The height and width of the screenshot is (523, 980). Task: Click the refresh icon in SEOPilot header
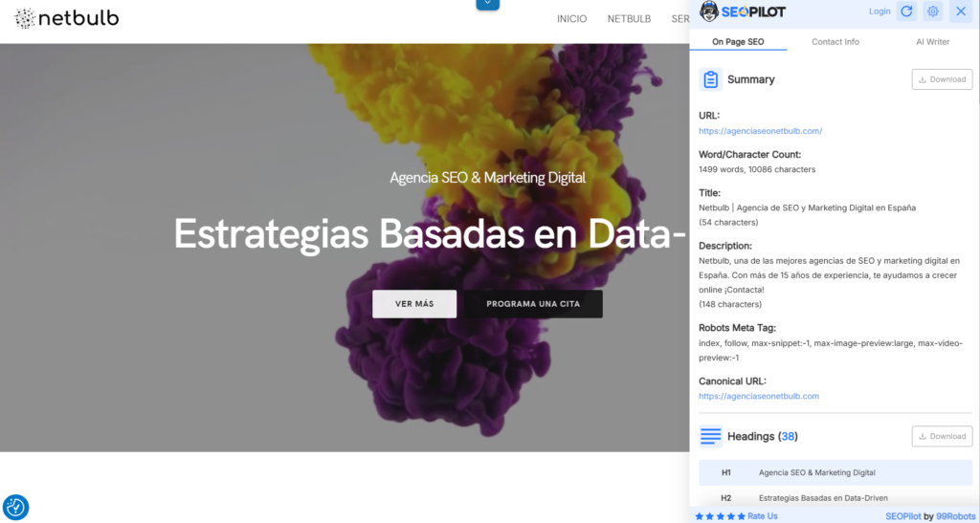(906, 11)
